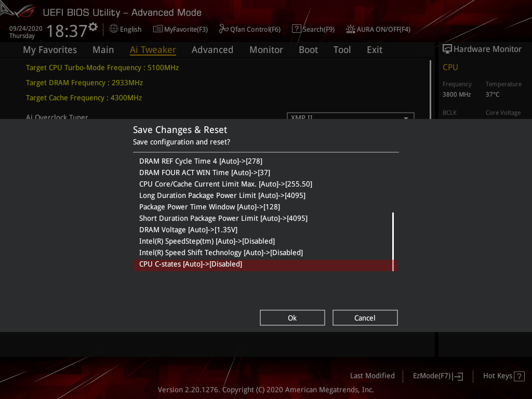
Task: Toggle AURA ON/OFF light icon
Action: pos(351,29)
